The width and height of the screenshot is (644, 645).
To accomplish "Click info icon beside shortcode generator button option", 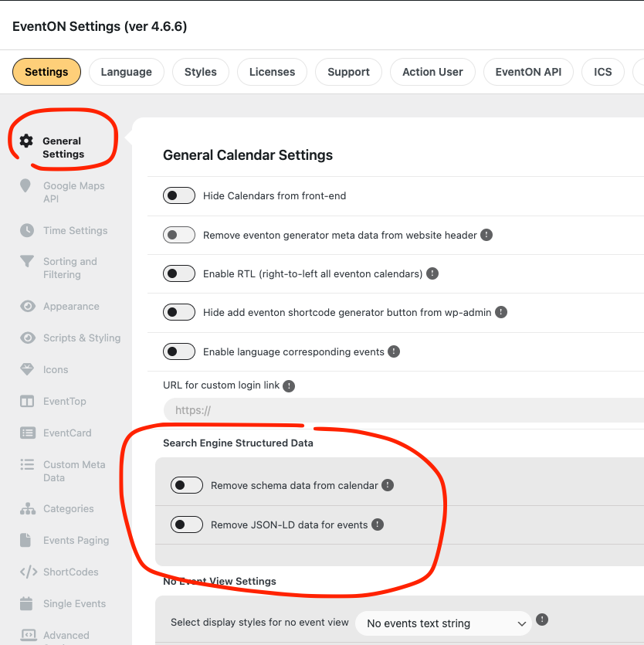I will (x=501, y=312).
